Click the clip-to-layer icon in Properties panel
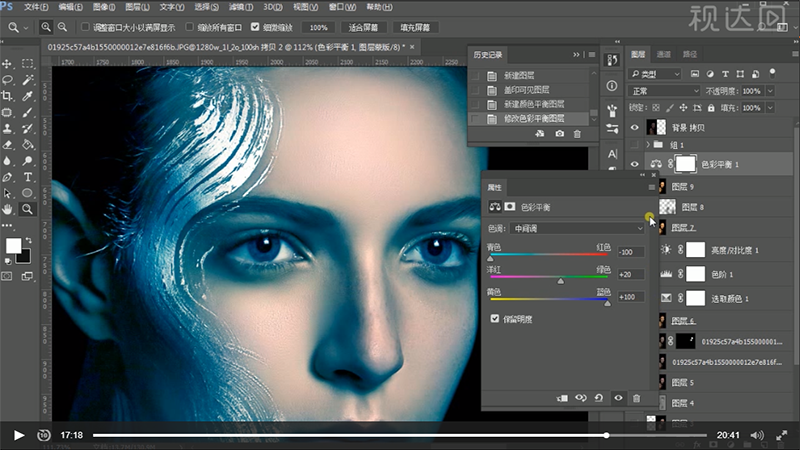800x450 pixels. [562, 398]
